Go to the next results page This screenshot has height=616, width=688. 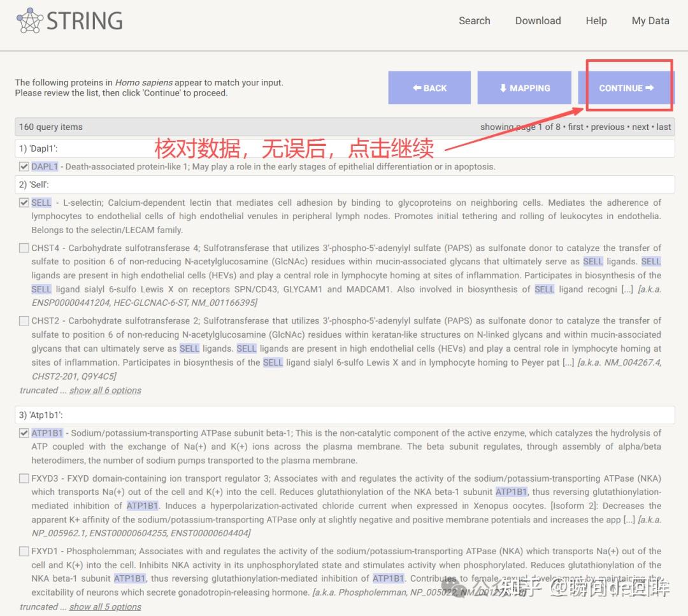[641, 127]
